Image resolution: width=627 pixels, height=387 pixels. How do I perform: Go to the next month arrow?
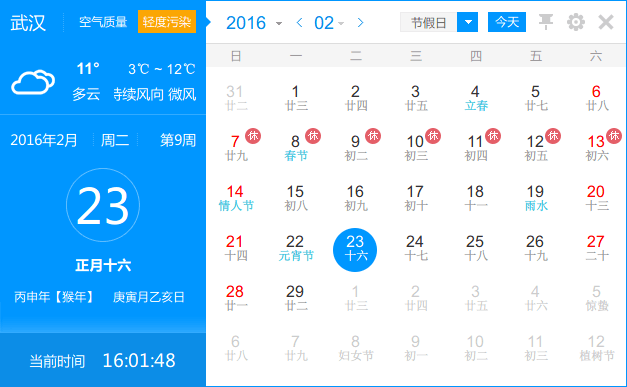click(x=360, y=23)
